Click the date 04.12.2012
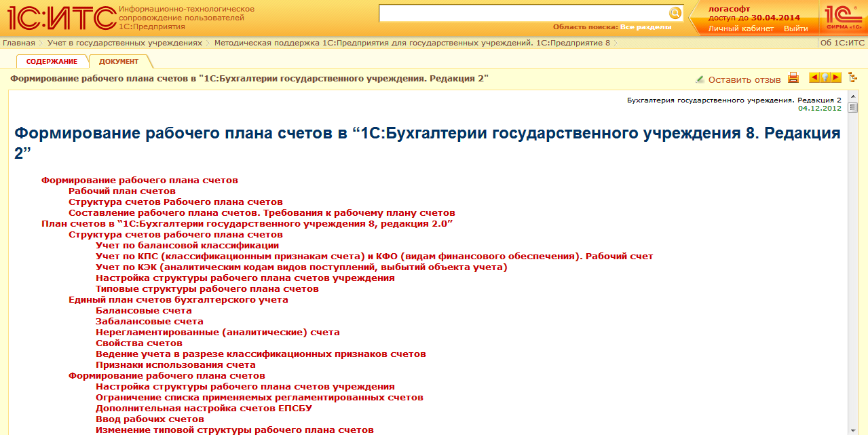 [x=819, y=108]
